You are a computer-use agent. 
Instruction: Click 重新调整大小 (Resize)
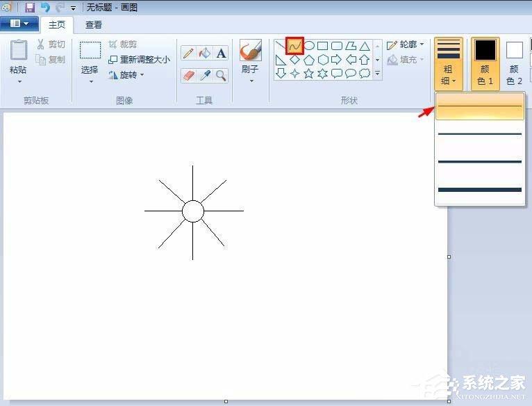[139, 60]
